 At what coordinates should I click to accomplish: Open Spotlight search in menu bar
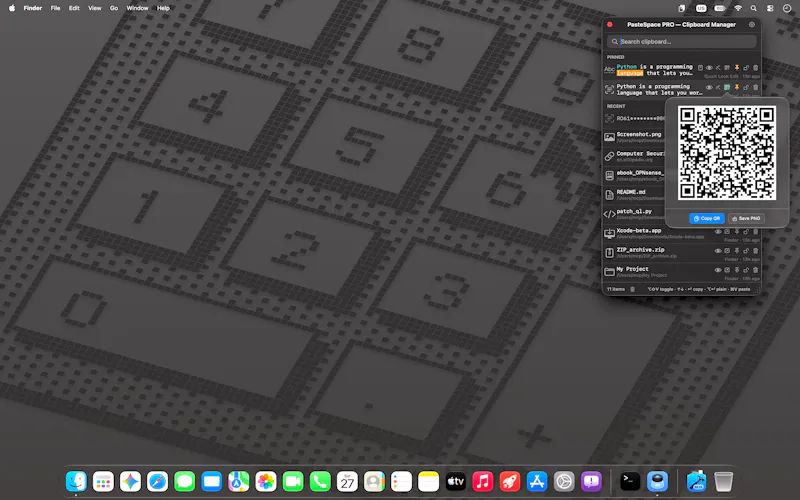[754, 8]
